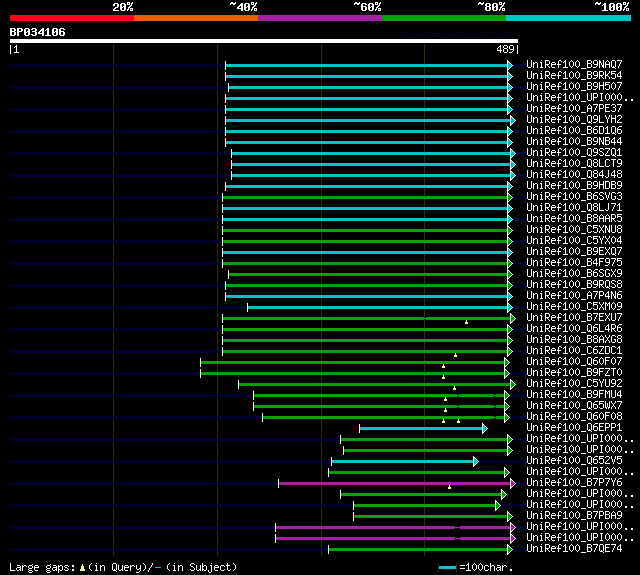This screenshot has width=640, height=575.
Task: Open hit UniRef100_Q9LYH2
Action: pos(574,120)
